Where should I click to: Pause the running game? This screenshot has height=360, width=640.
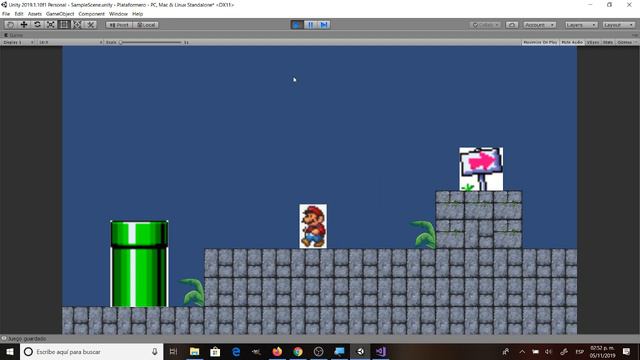(310, 25)
